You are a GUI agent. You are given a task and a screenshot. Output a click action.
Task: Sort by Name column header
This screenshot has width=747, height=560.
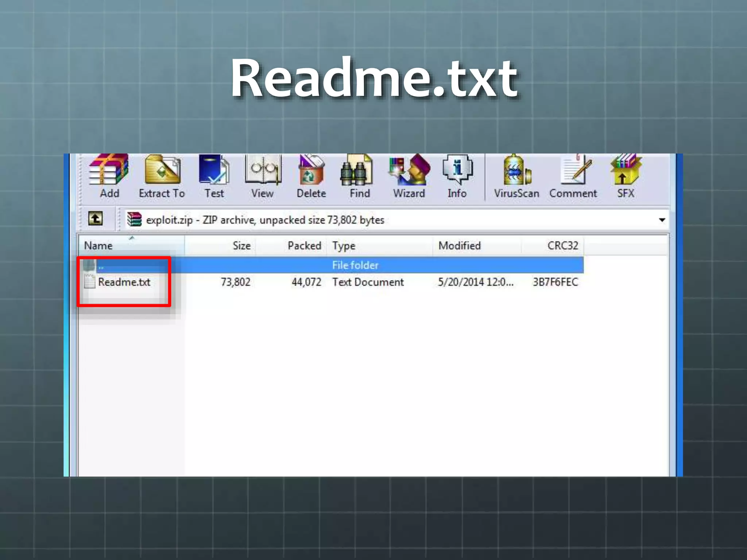132,245
